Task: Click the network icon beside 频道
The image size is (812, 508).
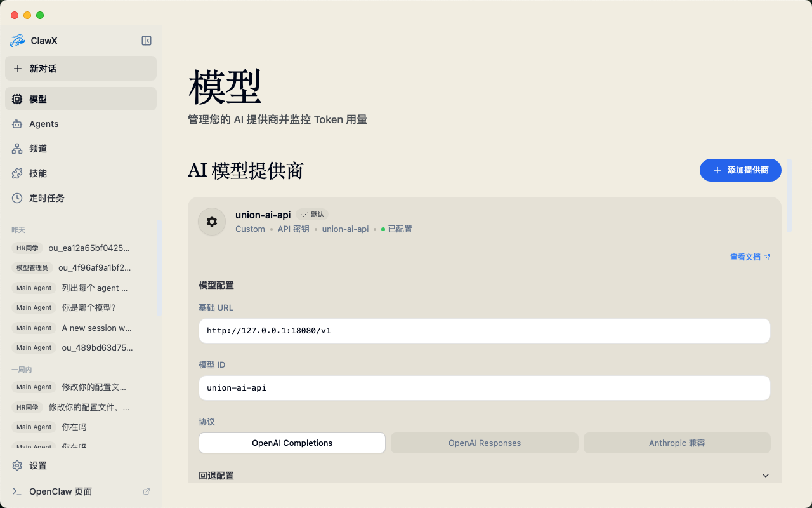Action: pos(17,149)
